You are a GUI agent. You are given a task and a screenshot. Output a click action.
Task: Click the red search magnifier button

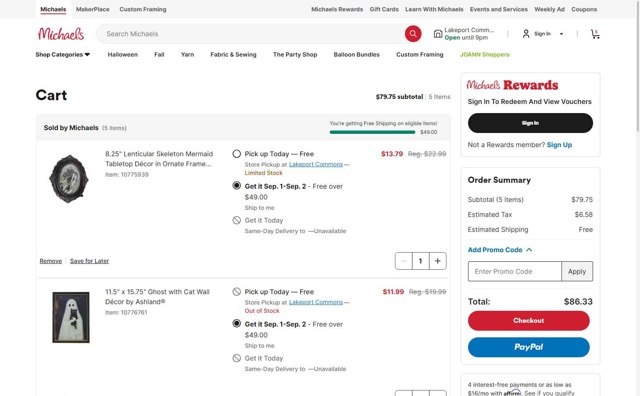[413, 34]
